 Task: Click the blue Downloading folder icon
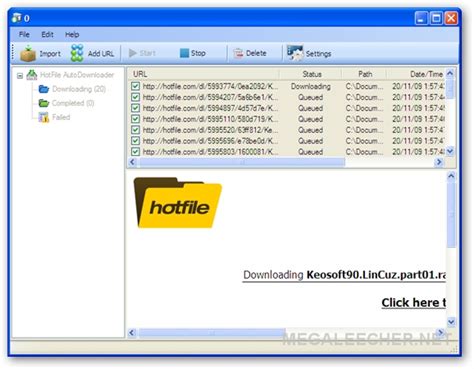coord(44,89)
